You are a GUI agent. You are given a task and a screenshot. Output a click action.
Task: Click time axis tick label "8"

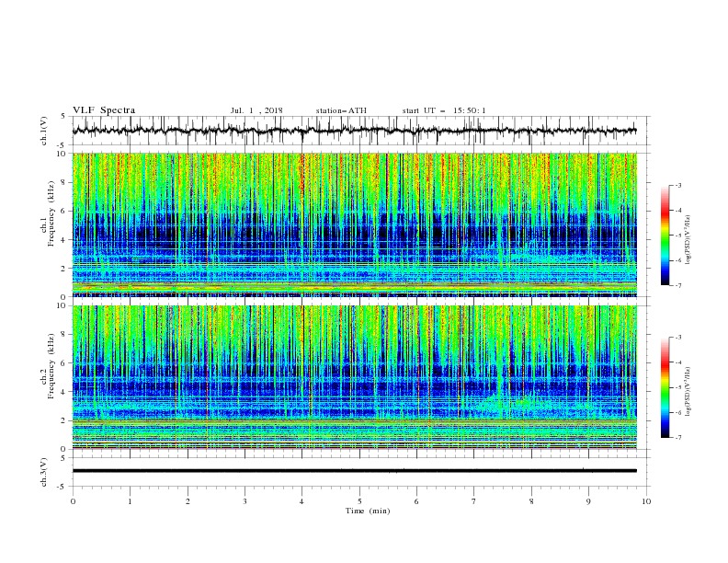(531, 501)
